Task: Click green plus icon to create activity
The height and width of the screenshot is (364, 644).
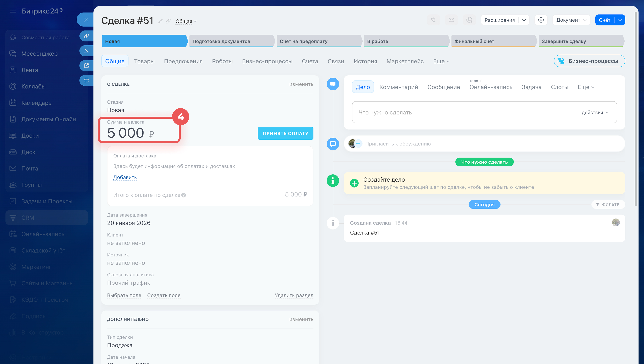Action: coord(354,183)
